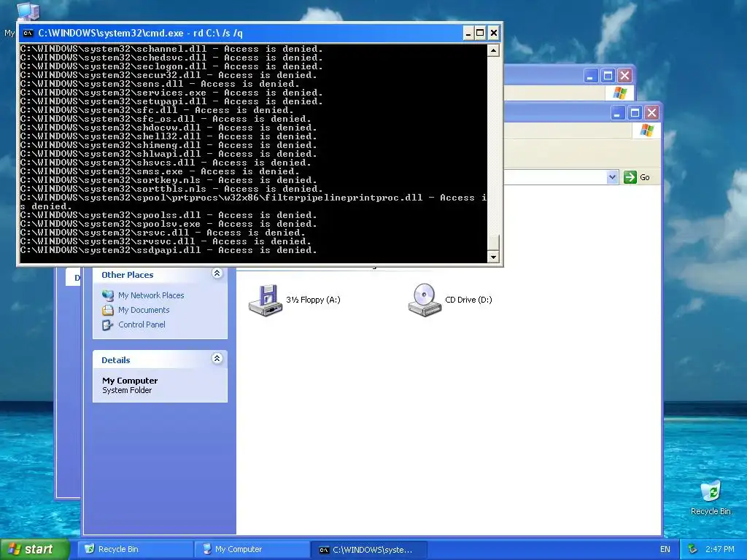Minimize the rear Recycle Bin window
Viewport: 747px width, 560px height.
pyautogui.click(x=591, y=75)
